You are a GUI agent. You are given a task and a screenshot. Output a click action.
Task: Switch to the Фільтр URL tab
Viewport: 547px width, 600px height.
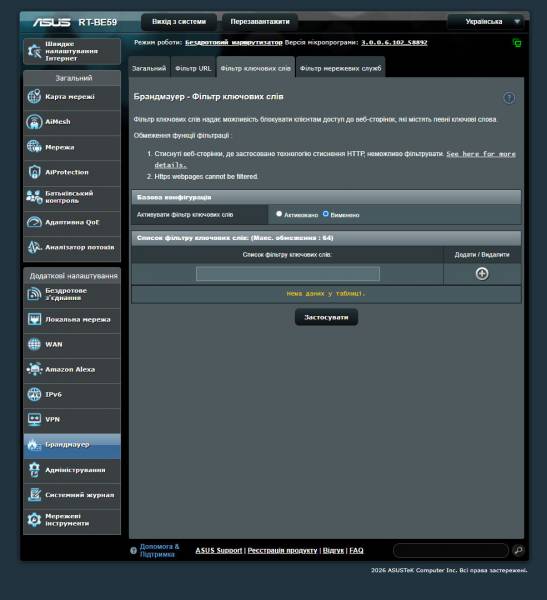point(193,68)
